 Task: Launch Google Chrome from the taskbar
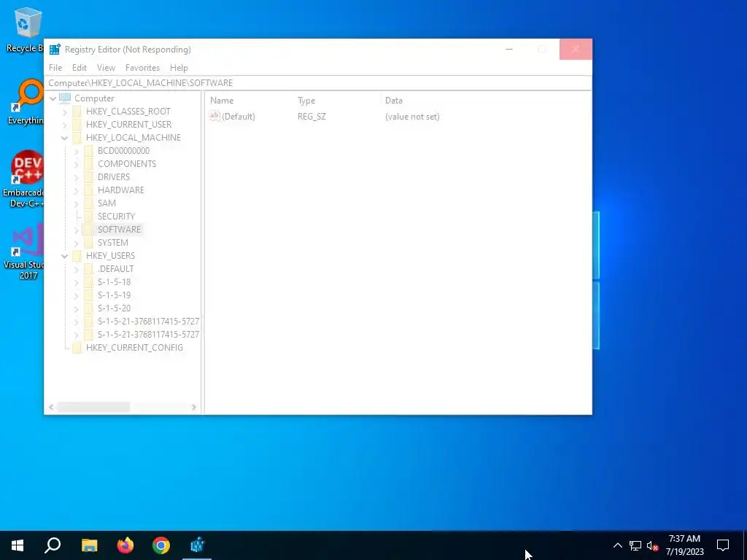[x=161, y=545]
